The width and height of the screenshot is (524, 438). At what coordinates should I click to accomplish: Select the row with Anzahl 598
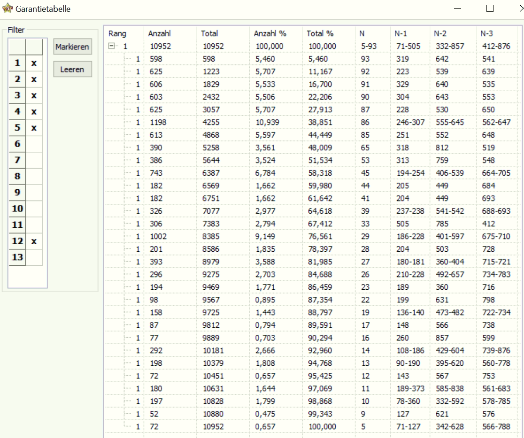pyautogui.click(x=312, y=59)
